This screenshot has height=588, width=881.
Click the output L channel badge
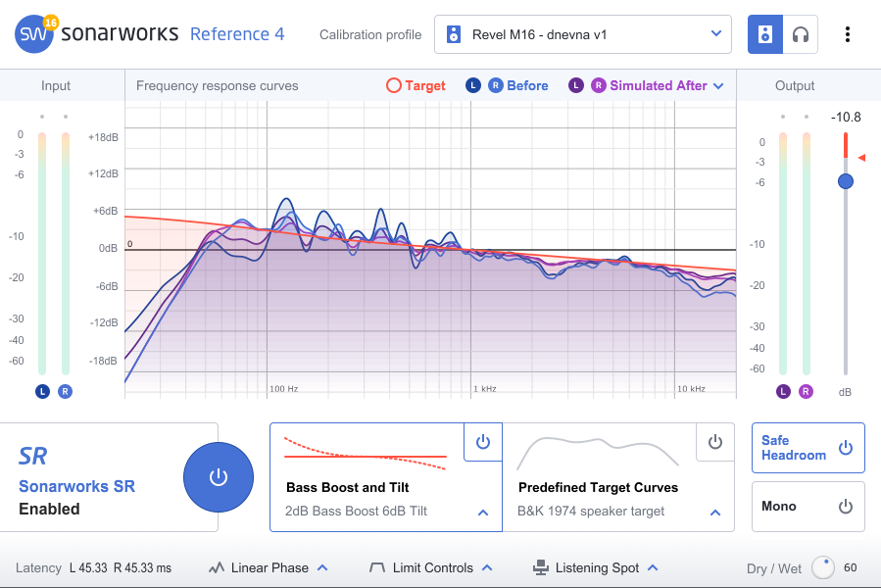(x=783, y=391)
